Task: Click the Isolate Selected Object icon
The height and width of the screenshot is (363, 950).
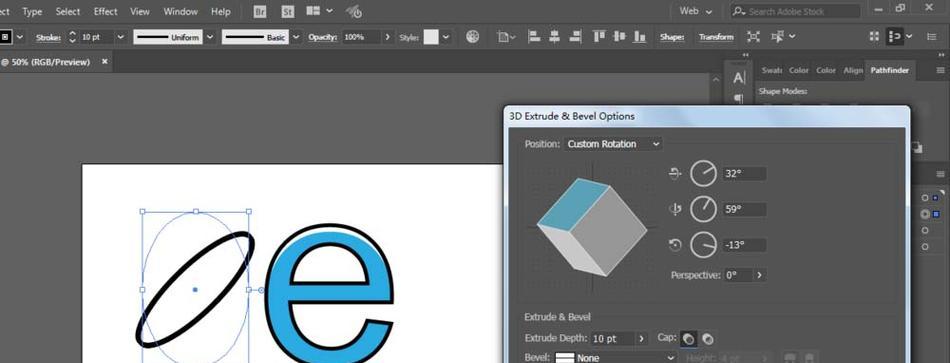Action: tap(753, 37)
